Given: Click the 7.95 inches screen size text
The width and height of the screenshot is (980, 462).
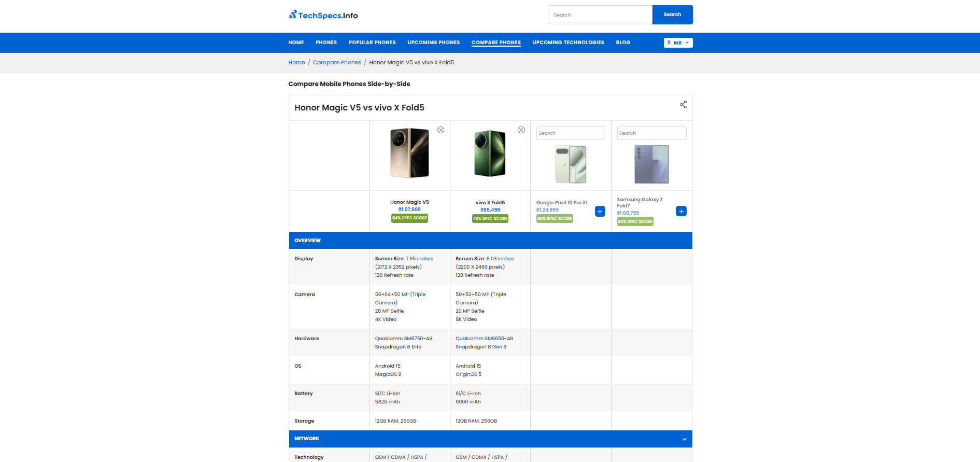Looking at the screenshot, I should [419, 259].
